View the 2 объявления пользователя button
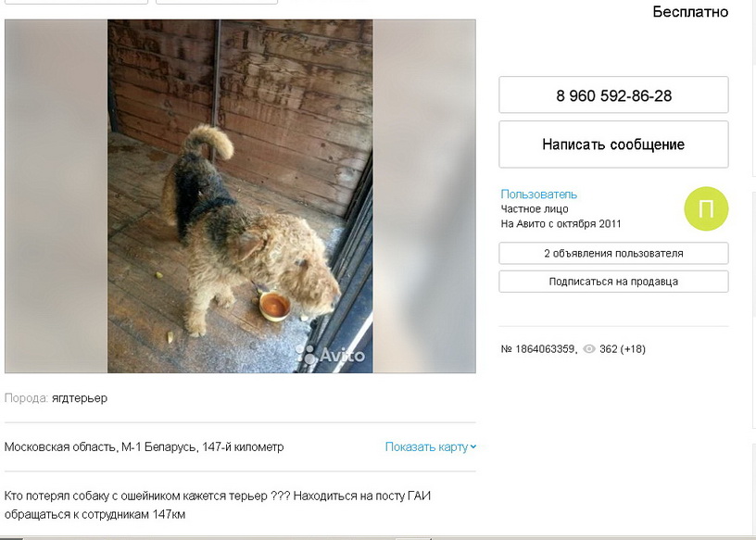This screenshot has width=756, height=540. 613,253
